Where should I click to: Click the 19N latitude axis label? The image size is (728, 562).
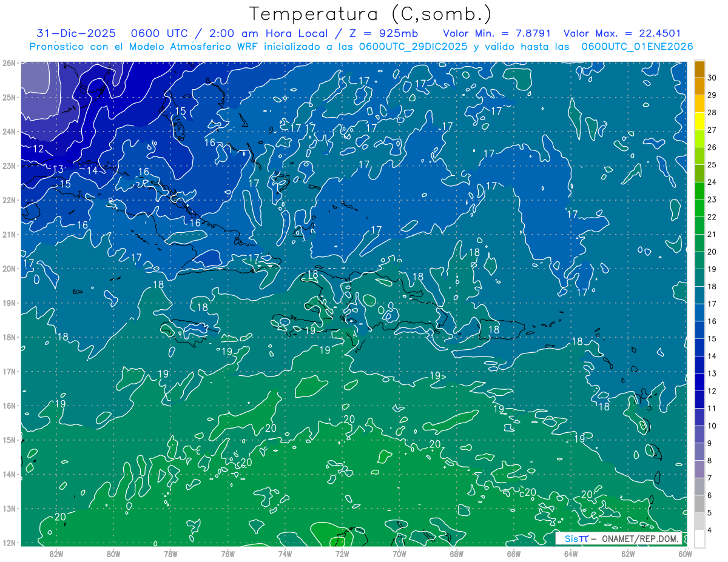point(8,303)
